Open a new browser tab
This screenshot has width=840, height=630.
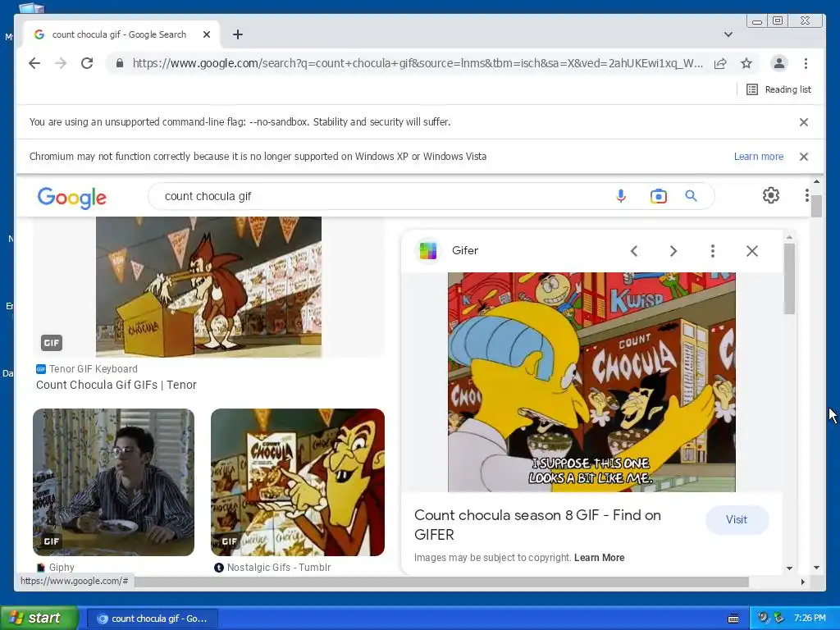pyautogui.click(x=238, y=34)
